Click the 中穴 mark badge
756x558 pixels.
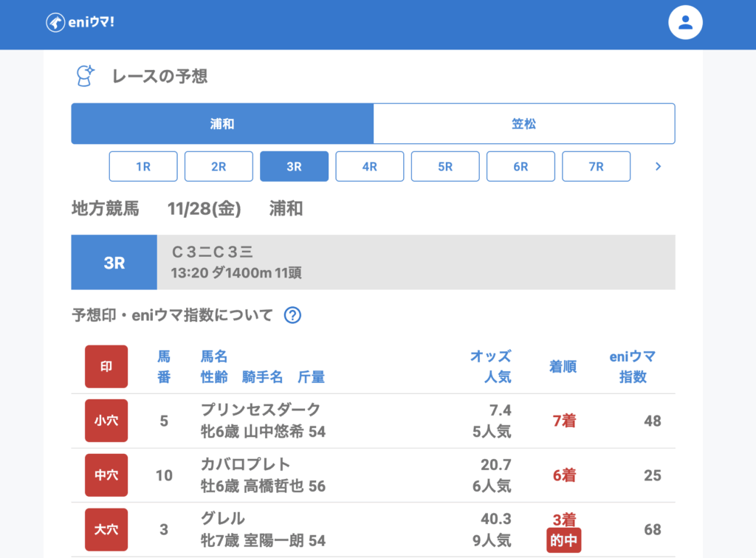tap(106, 475)
